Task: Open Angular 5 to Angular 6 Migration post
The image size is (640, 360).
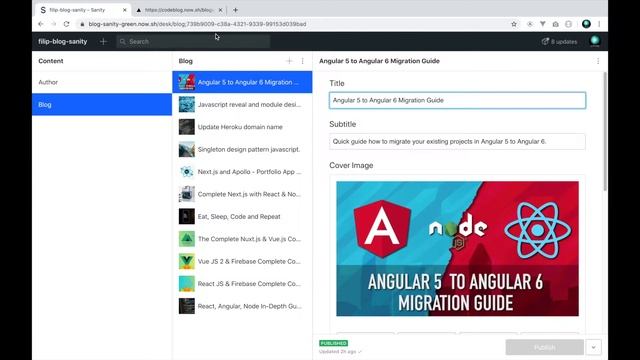Action: coord(242,82)
